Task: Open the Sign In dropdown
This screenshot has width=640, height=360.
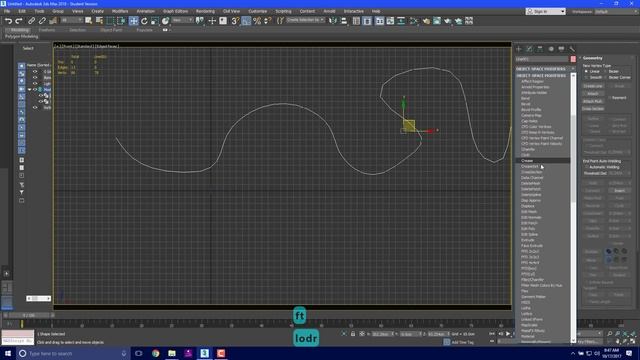Action: (546, 11)
